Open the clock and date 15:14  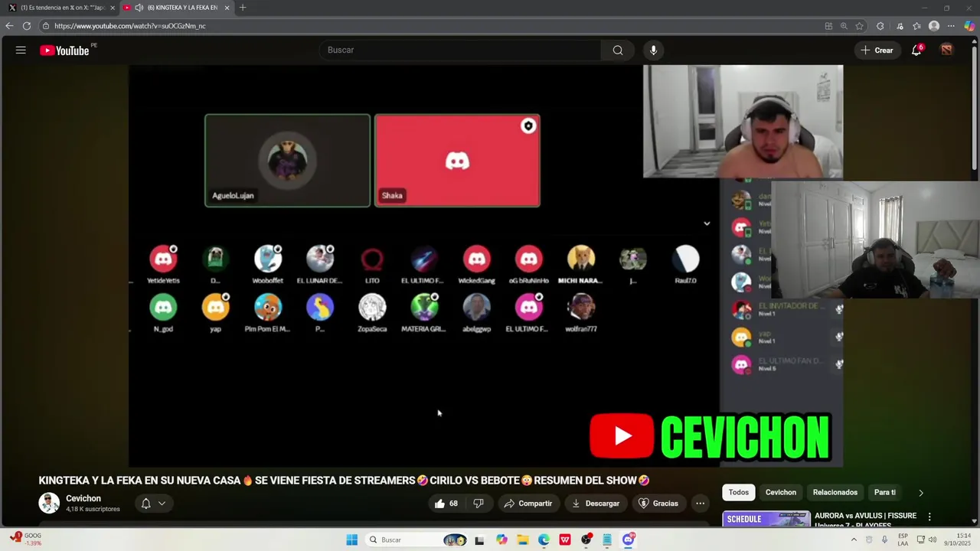pyautogui.click(x=958, y=540)
